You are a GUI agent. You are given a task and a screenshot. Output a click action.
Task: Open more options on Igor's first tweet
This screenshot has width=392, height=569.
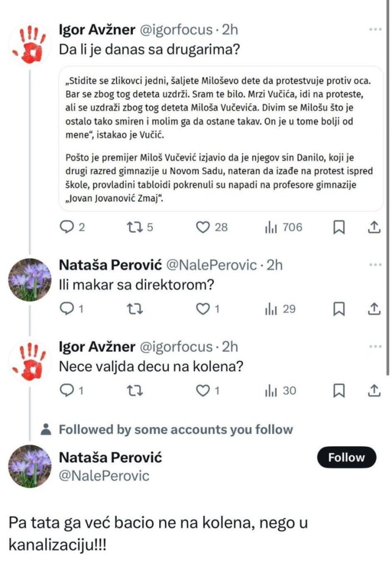[375, 29]
